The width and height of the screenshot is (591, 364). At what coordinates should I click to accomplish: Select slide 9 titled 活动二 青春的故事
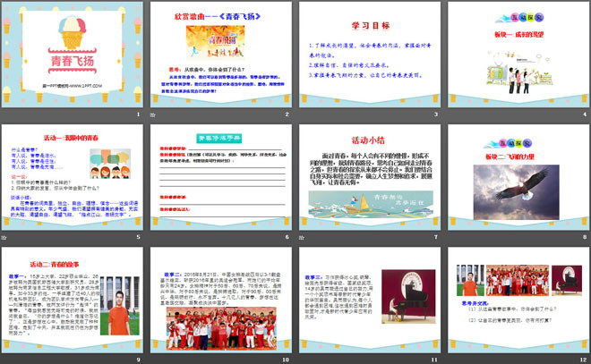point(73,300)
